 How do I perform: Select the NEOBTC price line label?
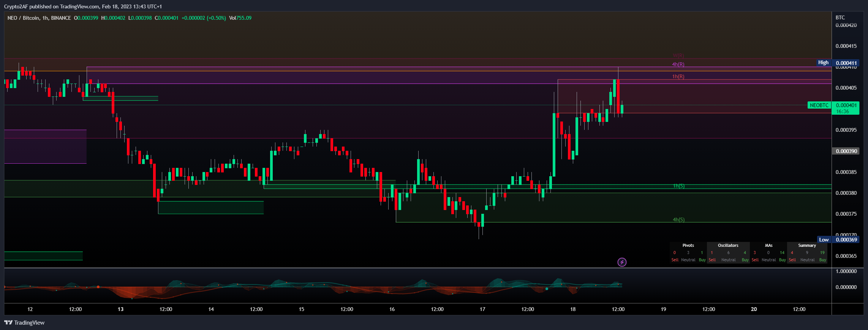819,105
